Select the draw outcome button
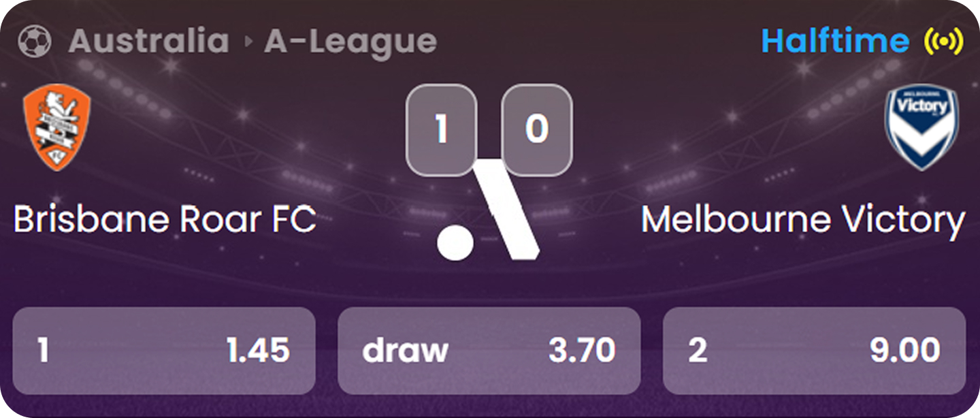The height and width of the screenshot is (418, 980). 489,351
